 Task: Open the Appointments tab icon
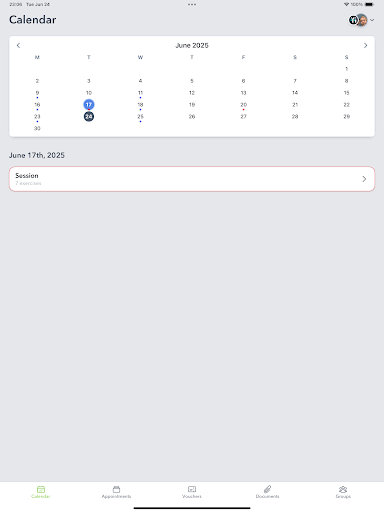pyautogui.click(x=116, y=489)
